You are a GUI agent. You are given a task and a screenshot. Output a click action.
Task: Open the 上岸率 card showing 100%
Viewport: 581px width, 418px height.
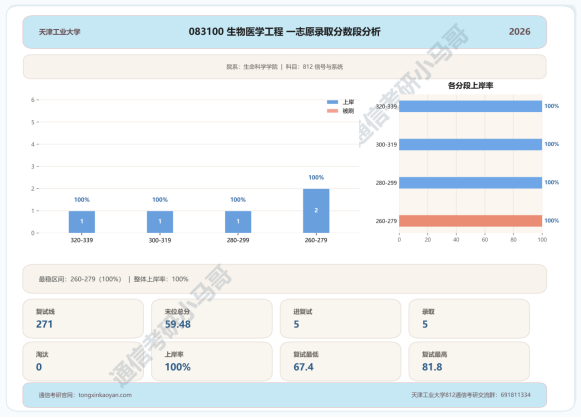click(x=212, y=361)
